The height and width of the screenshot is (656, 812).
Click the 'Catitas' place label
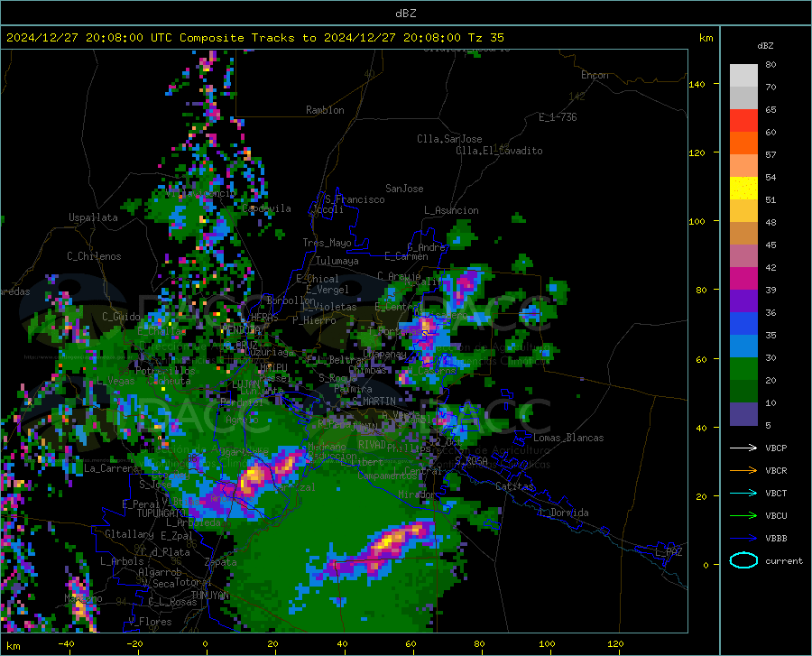(514, 486)
